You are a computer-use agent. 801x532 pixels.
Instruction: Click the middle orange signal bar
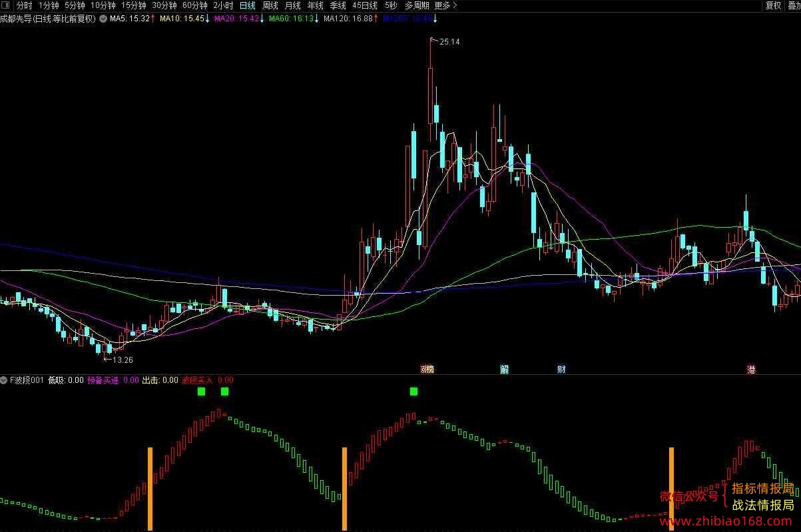(x=344, y=488)
